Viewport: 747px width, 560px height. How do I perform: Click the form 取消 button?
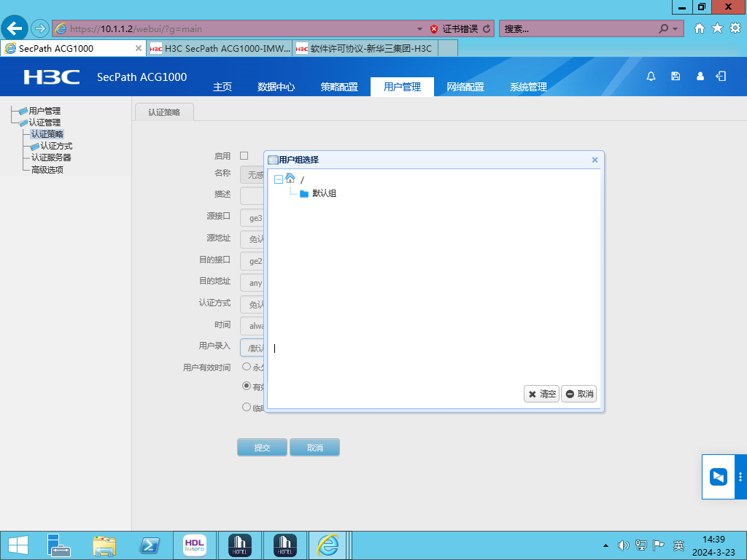[315, 448]
